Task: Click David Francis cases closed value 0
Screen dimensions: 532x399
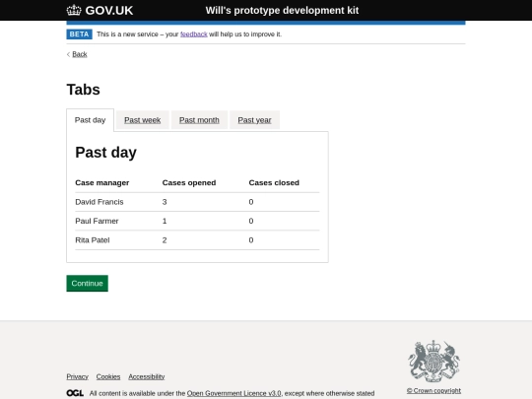Action: (251, 202)
